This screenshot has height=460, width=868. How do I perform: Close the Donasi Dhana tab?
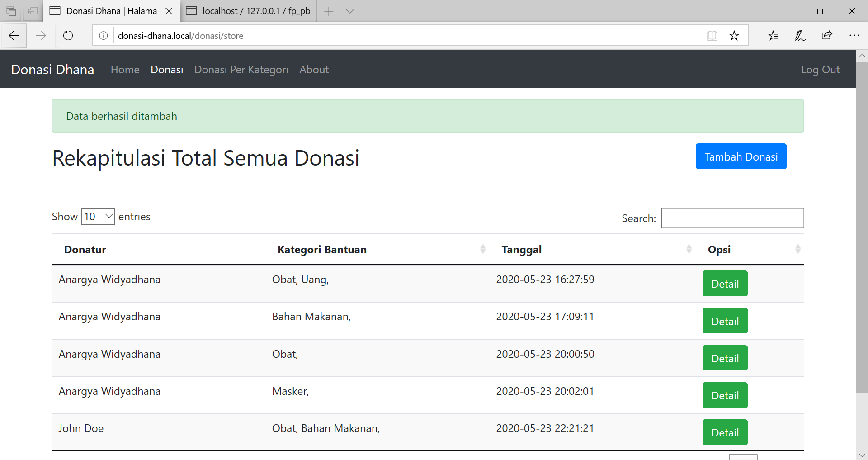tap(169, 11)
